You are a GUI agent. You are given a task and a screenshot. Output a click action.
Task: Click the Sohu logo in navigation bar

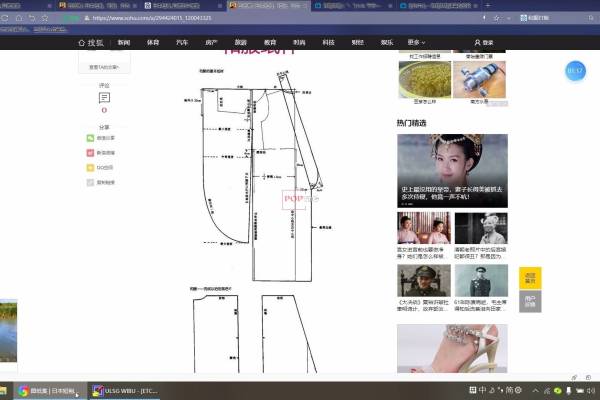93,43
